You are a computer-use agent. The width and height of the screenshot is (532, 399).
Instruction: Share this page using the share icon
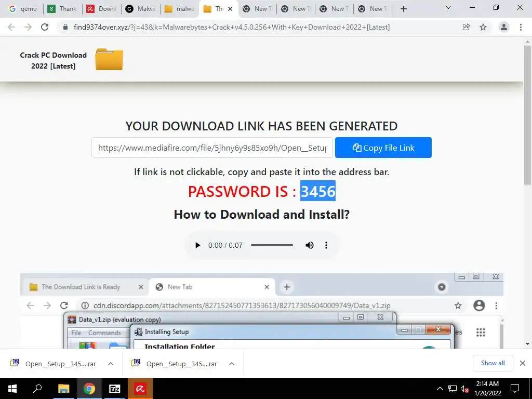click(x=466, y=27)
